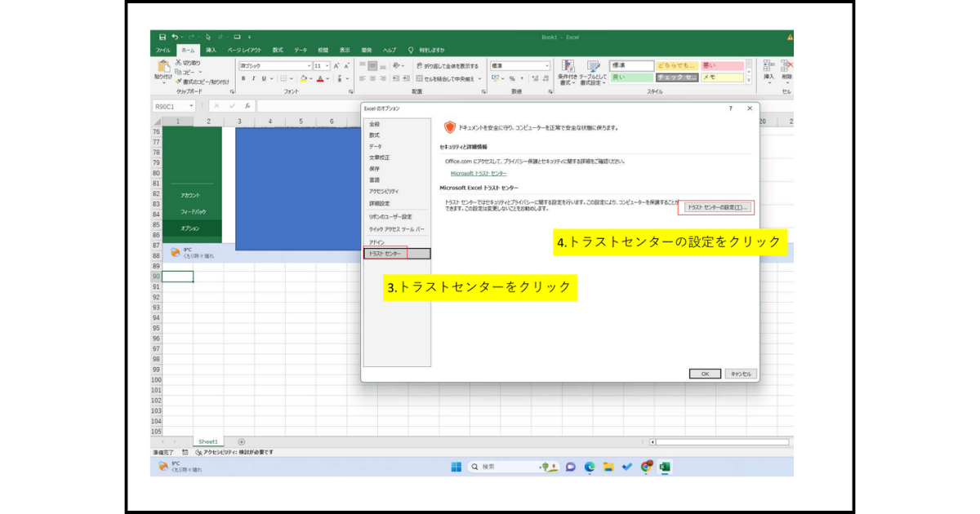Decrease font size with smaller A icon

[x=346, y=65]
